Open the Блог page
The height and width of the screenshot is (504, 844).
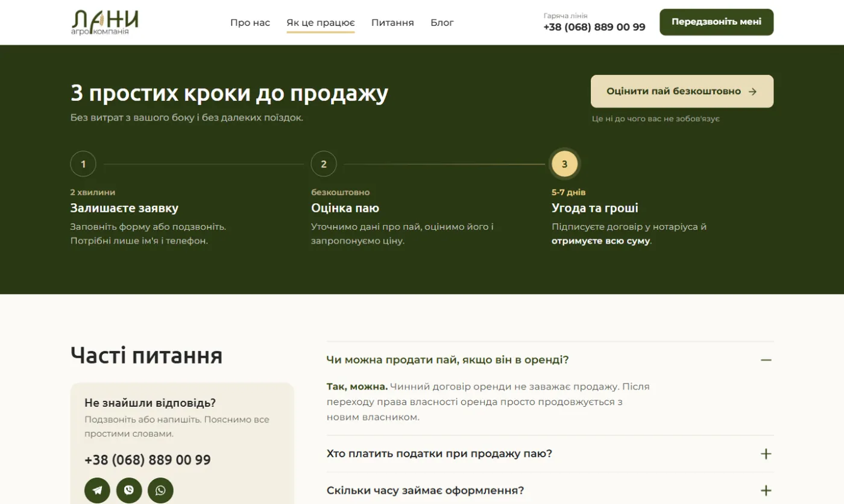[x=442, y=23]
